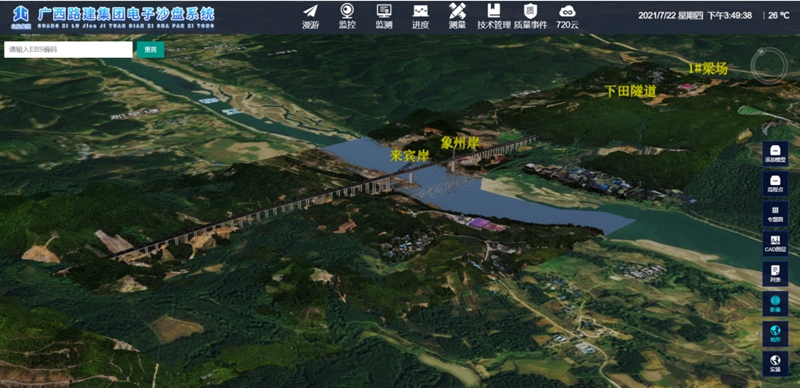Click the EBS编码 search input field
This screenshot has width=800, height=388.
click(x=68, y=50)
